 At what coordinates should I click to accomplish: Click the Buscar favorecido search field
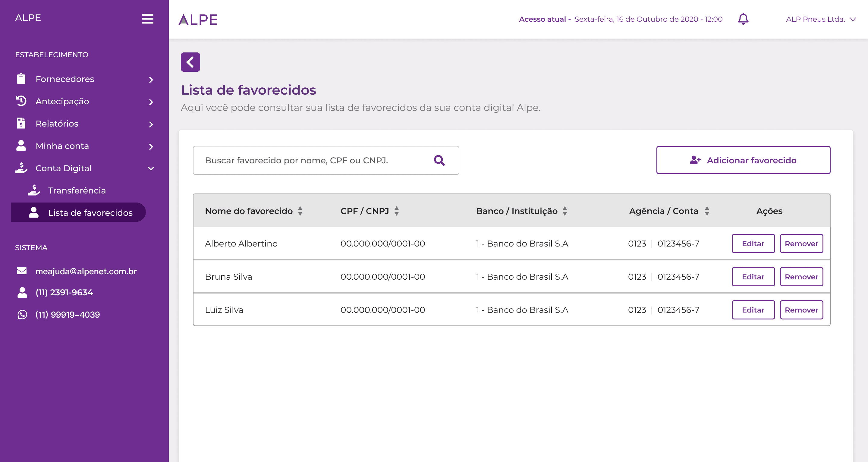pos(313,160)
